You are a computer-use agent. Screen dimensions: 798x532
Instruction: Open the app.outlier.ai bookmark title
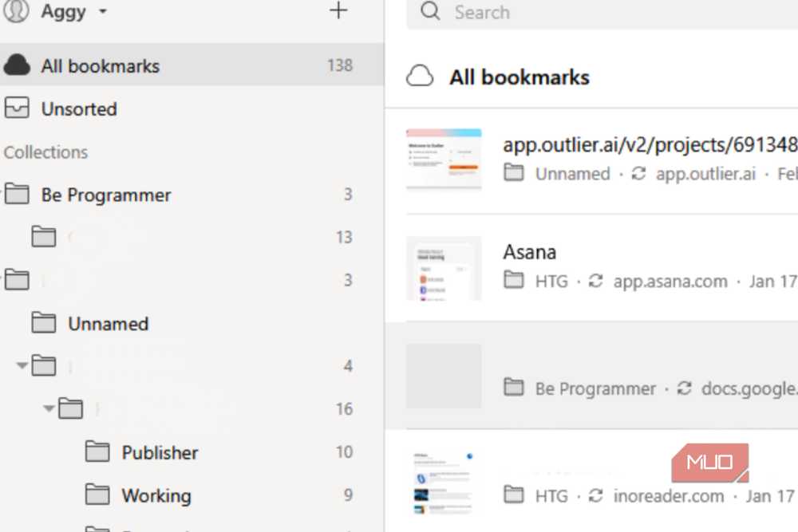650,145
